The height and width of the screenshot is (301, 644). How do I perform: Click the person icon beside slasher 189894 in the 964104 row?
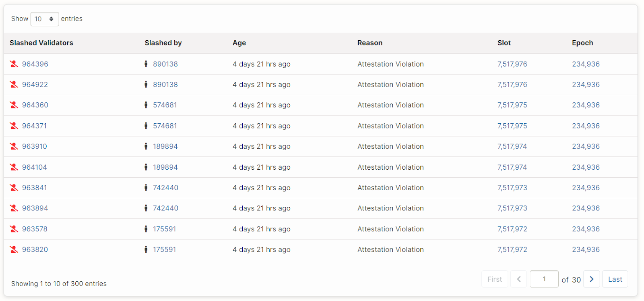click(x=146, y=167)
